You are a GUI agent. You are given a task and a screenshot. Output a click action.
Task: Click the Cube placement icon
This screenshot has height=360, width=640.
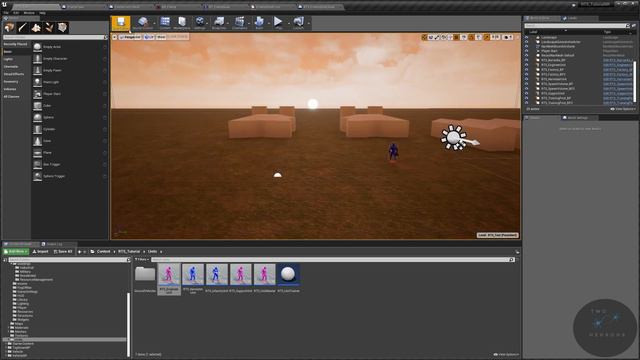38,106
